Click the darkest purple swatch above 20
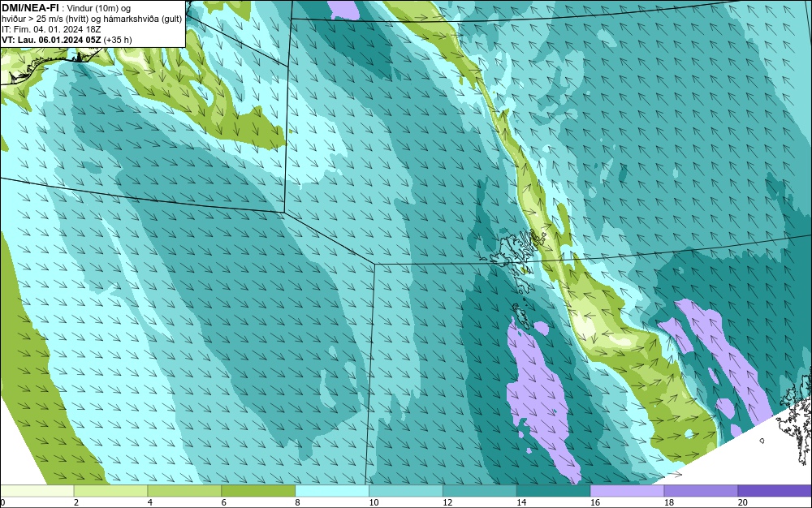This screenshot has width=812, height=508. click(775, 491)
